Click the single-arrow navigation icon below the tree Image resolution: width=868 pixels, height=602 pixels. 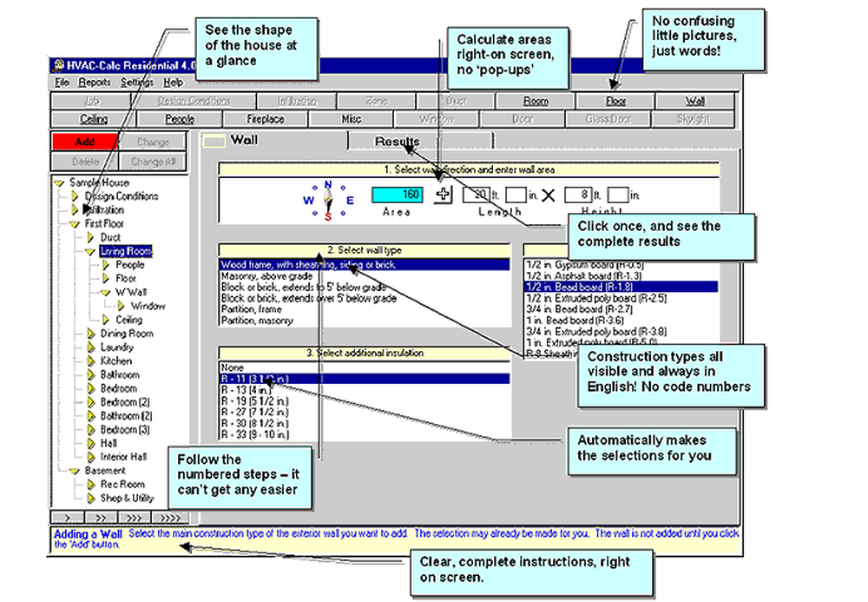coord(68,515)
